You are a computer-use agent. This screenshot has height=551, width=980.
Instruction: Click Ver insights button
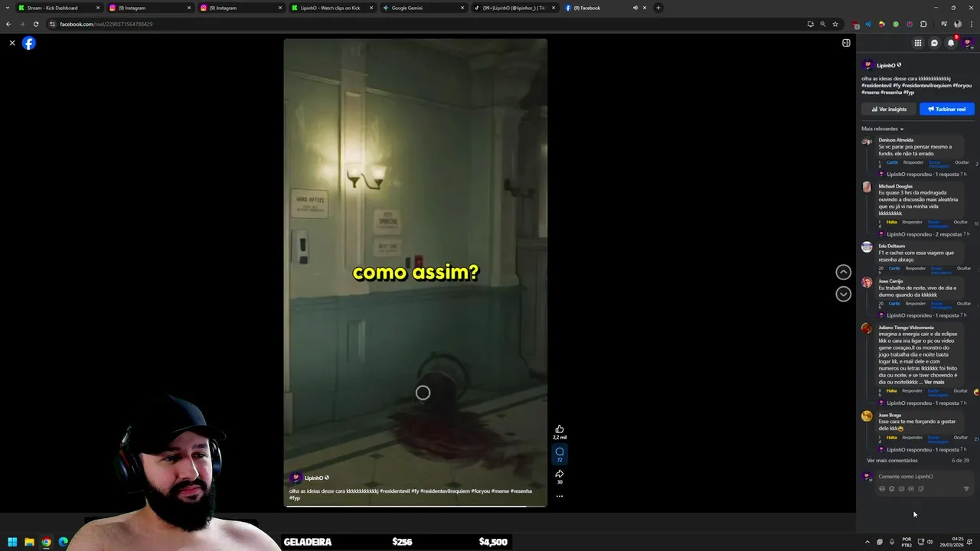click(x=888, y=109)
